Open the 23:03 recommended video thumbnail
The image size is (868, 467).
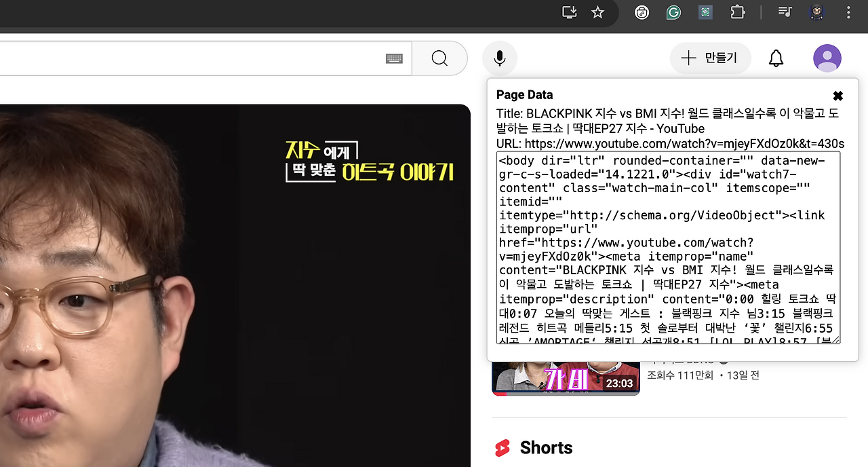pyautogui.click(x=566, y=379)
